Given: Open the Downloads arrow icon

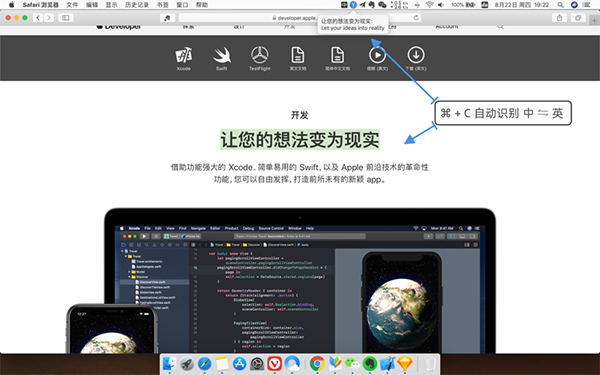Looking at the screenshot, I should point(416,59).
